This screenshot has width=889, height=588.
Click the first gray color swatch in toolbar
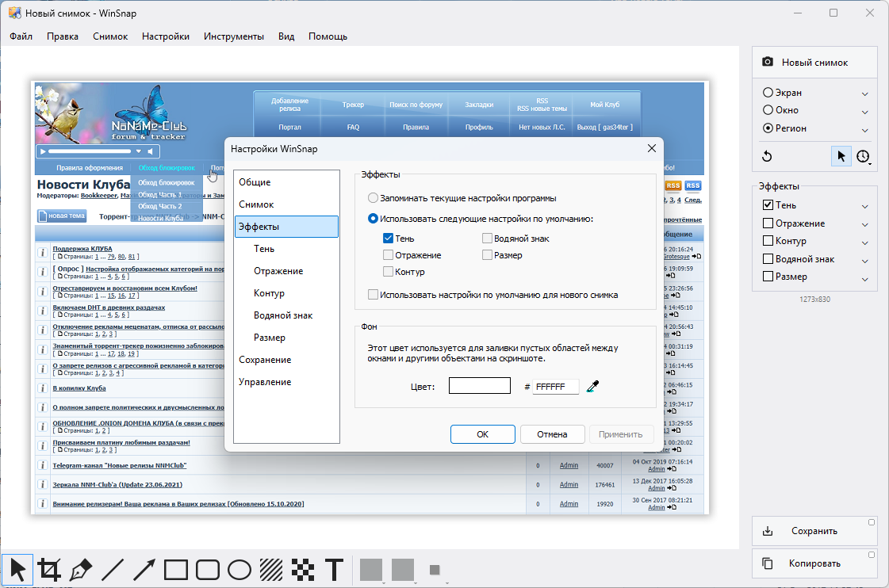coord(371,570)
